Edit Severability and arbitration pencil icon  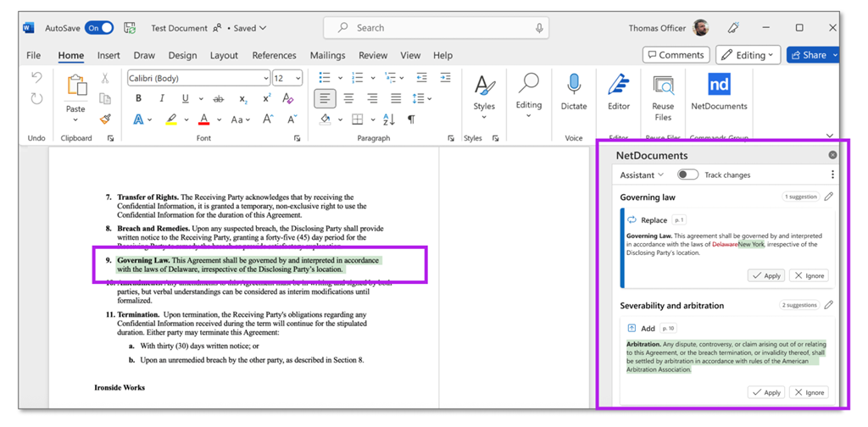(828, 305)
